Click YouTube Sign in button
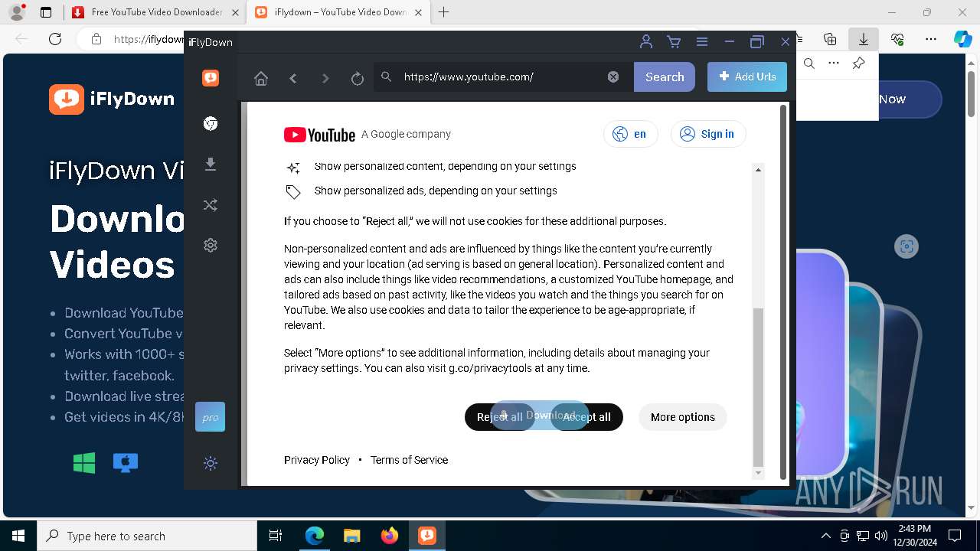 (707, 134)
